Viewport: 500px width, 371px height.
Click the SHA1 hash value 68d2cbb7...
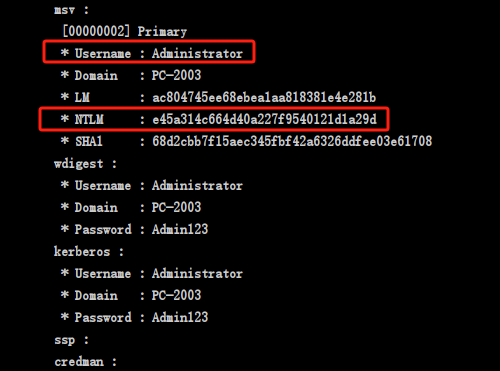[292, 141]
